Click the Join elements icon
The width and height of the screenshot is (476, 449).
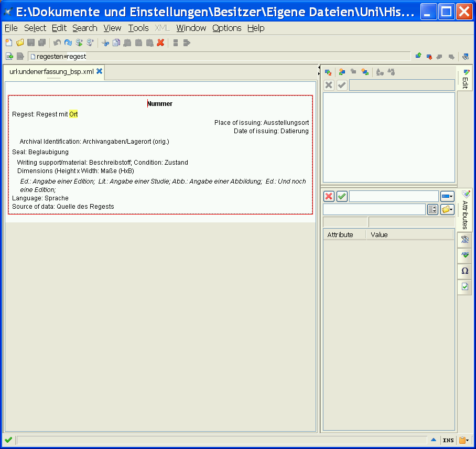coord(187,43)
